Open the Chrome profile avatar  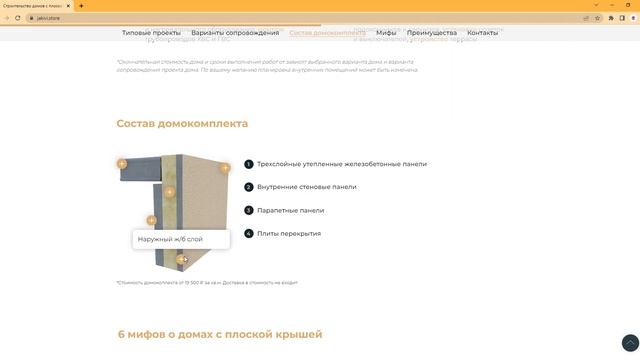(x=633, y=18)
